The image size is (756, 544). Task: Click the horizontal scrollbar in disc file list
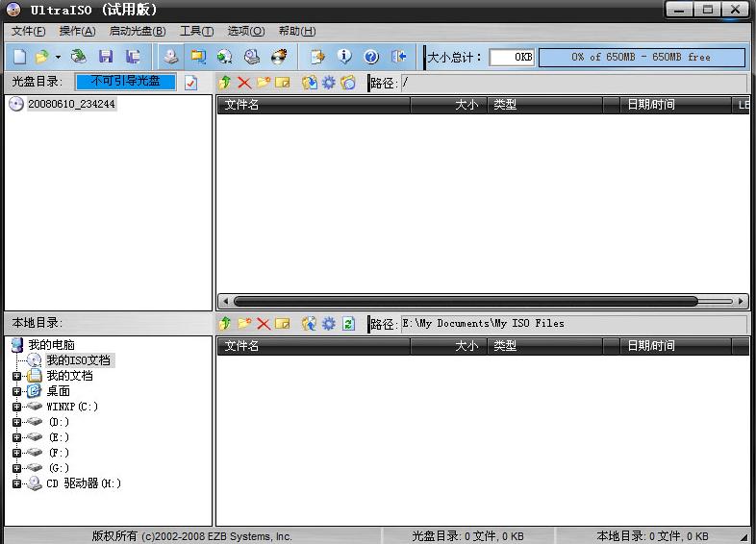(x=466, y=301)
